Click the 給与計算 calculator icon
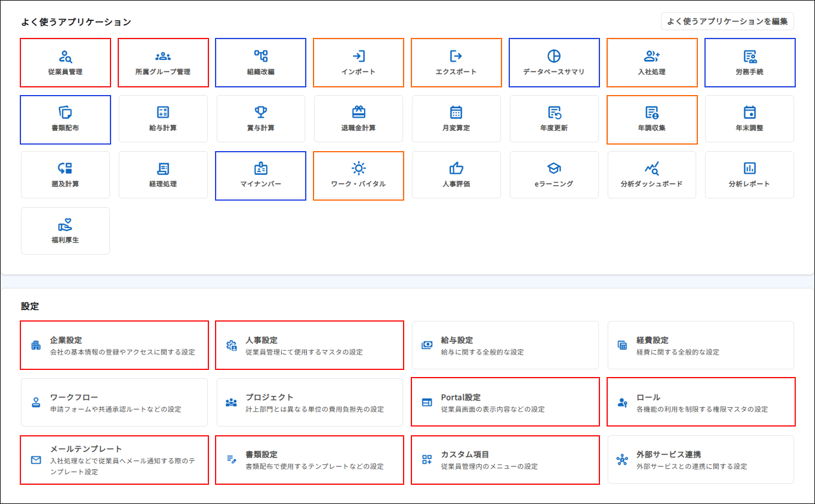This screenshot has width=815, height=504. pos(163,113)
